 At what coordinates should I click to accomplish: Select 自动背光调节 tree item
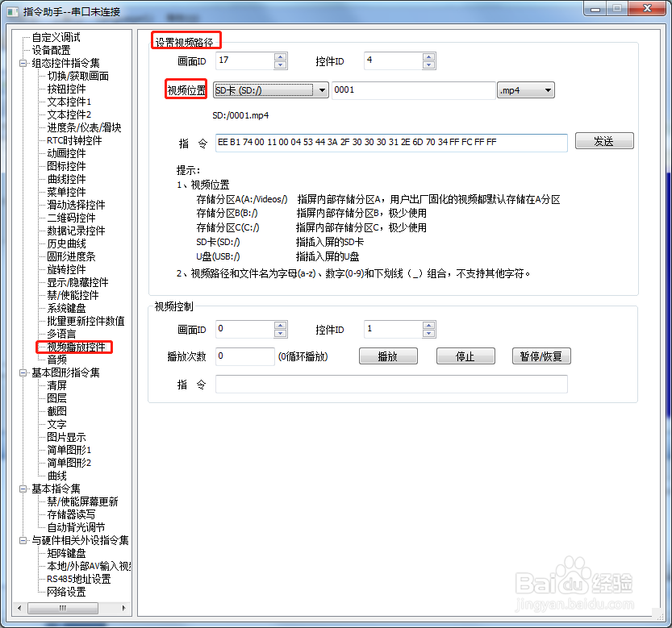click(x=76, y=527)
